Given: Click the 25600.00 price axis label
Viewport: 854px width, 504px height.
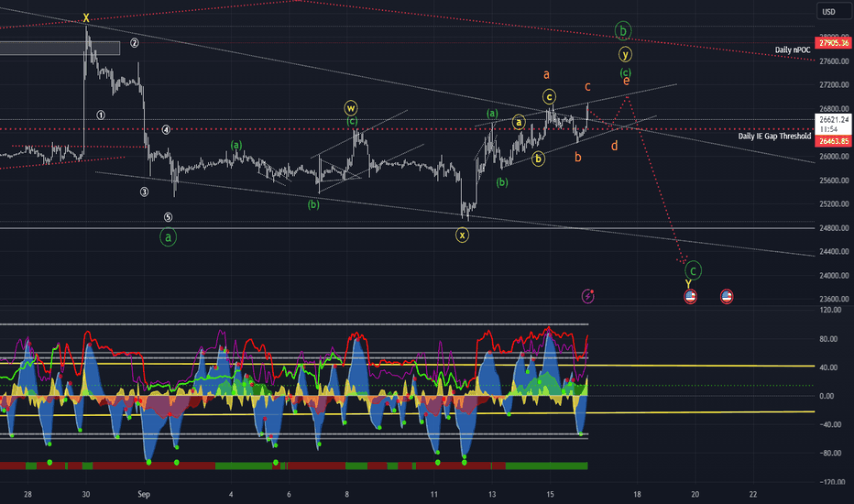Looking at the screenshot, I should (833, 181).
